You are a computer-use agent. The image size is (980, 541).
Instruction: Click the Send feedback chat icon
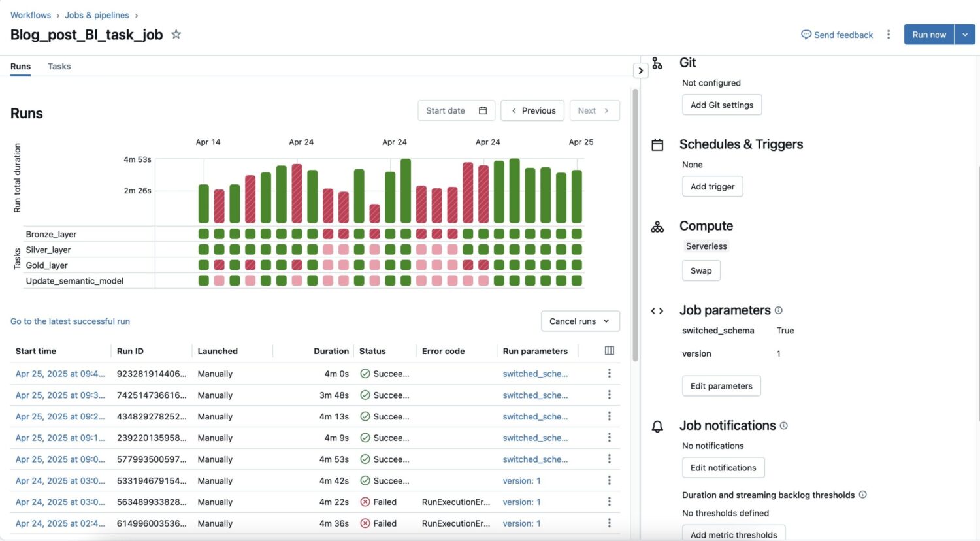(x=806, y=34)
